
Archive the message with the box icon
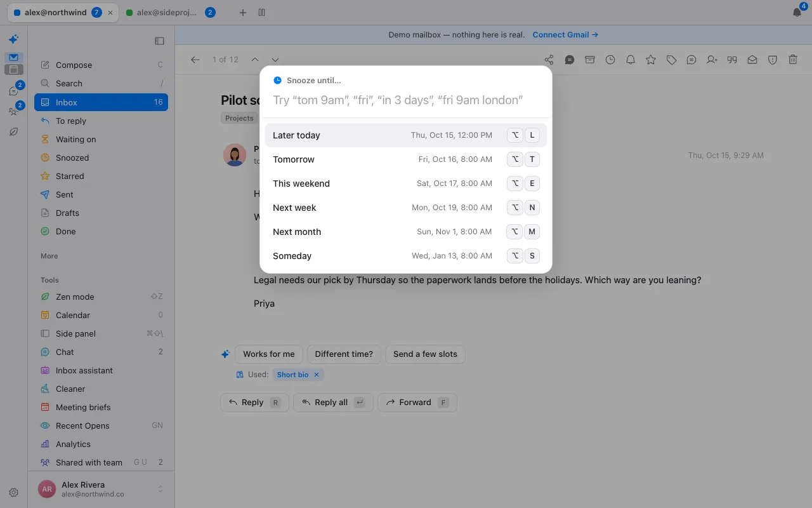[590, 60]
